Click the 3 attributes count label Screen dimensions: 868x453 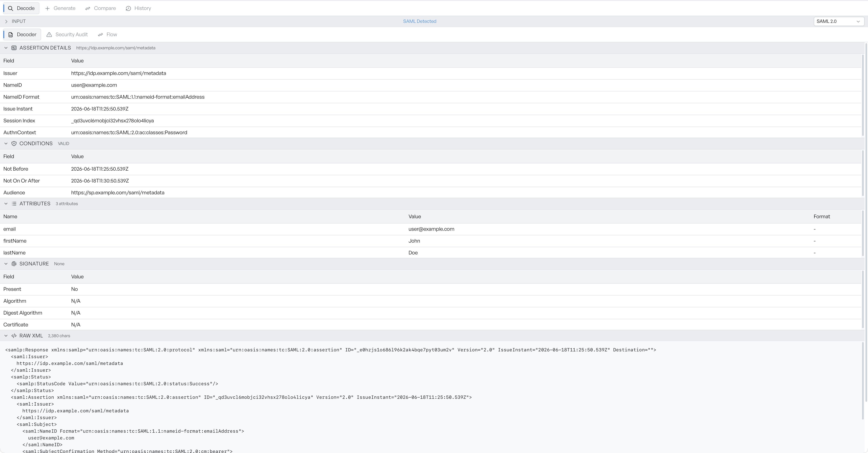pos(67,204)
